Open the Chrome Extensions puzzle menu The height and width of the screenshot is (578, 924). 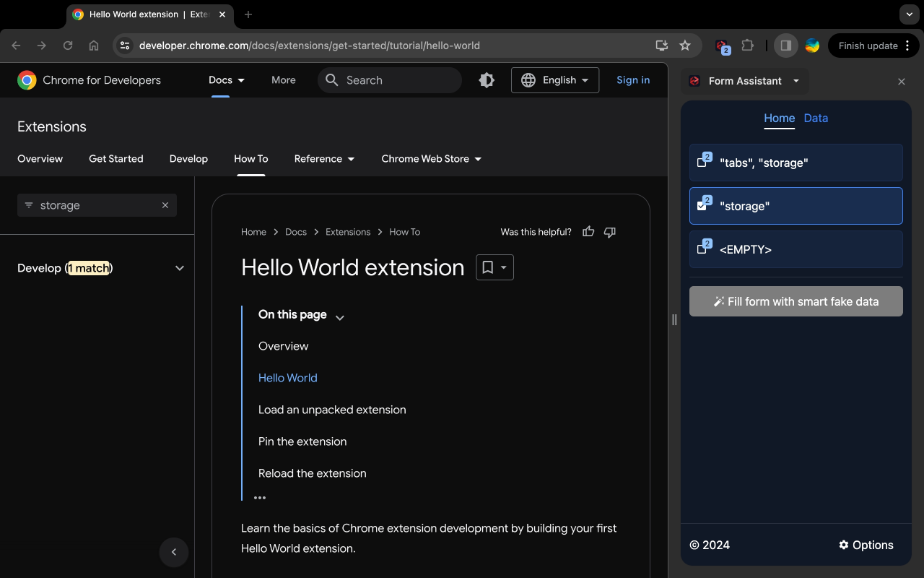point(748,45)
